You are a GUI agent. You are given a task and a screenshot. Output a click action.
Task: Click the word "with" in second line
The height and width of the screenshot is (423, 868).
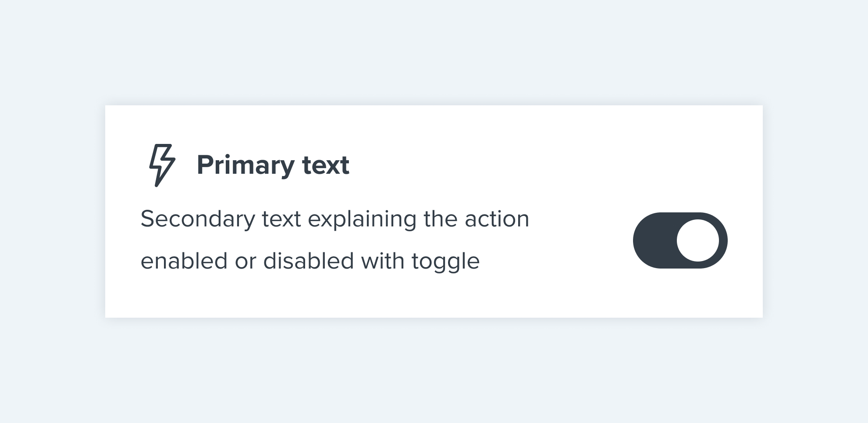point(383,261)
